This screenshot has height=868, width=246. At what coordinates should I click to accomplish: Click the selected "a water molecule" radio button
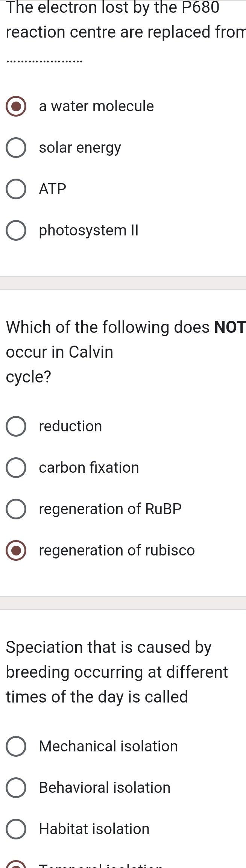click(16, 106)
